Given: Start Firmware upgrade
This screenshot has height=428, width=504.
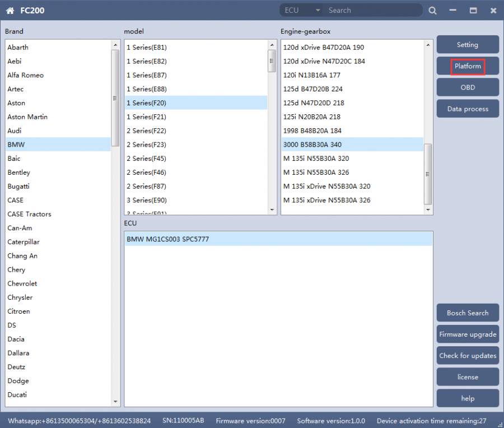Looking at the screenshot, I should [468, 334].
